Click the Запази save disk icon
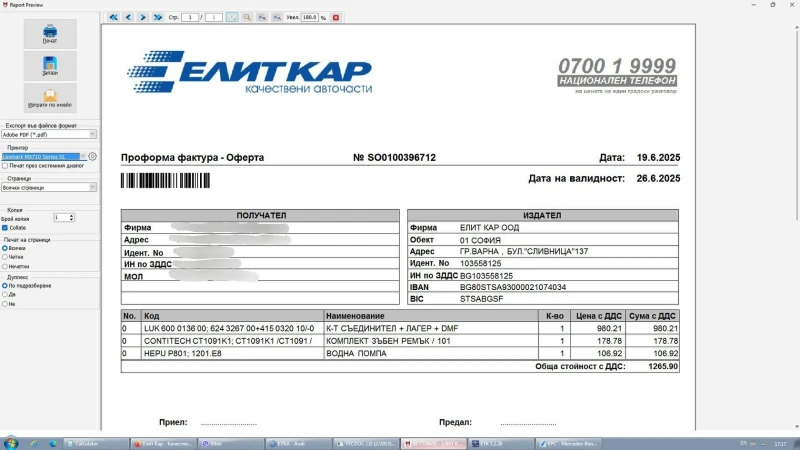The image size is (800, 450). (x=50, y=66)
